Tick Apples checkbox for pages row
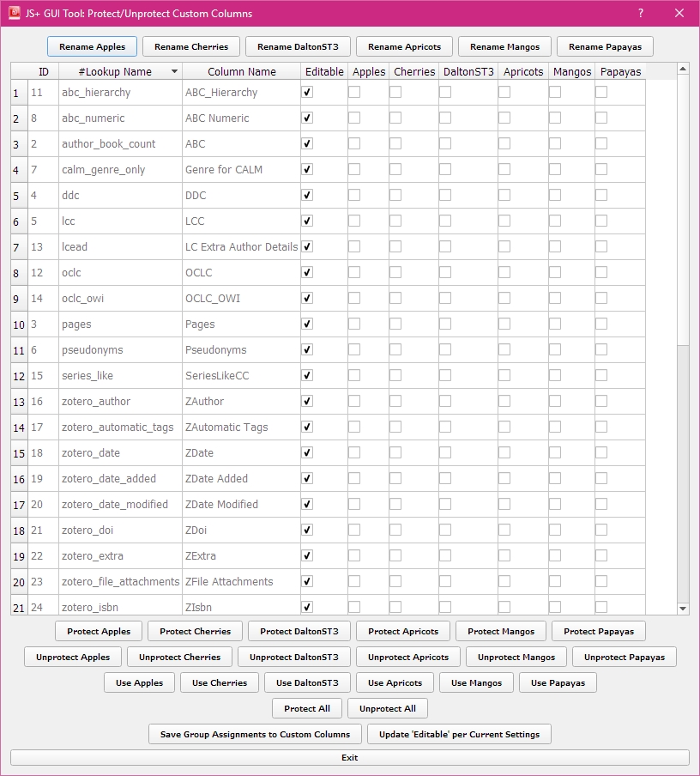The height and width of the screenshot is (776, 700). (354, 324)
